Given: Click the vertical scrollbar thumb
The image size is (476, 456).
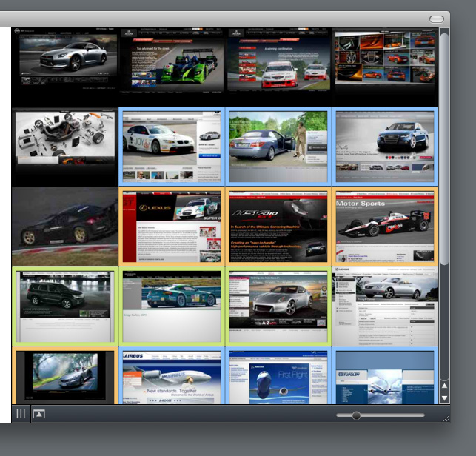Looking at the screenshot, I should 444,148.
